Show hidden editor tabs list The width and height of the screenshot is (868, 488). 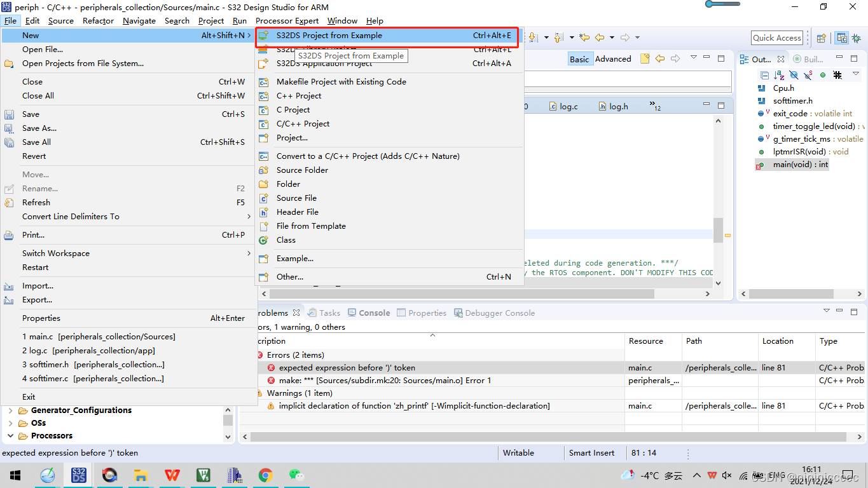(655, 105)
